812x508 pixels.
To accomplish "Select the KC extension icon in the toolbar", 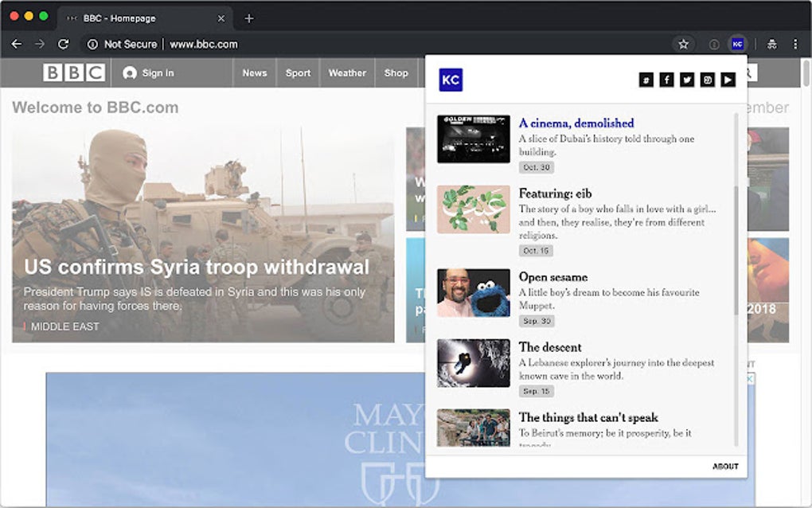I will point(737,45).
